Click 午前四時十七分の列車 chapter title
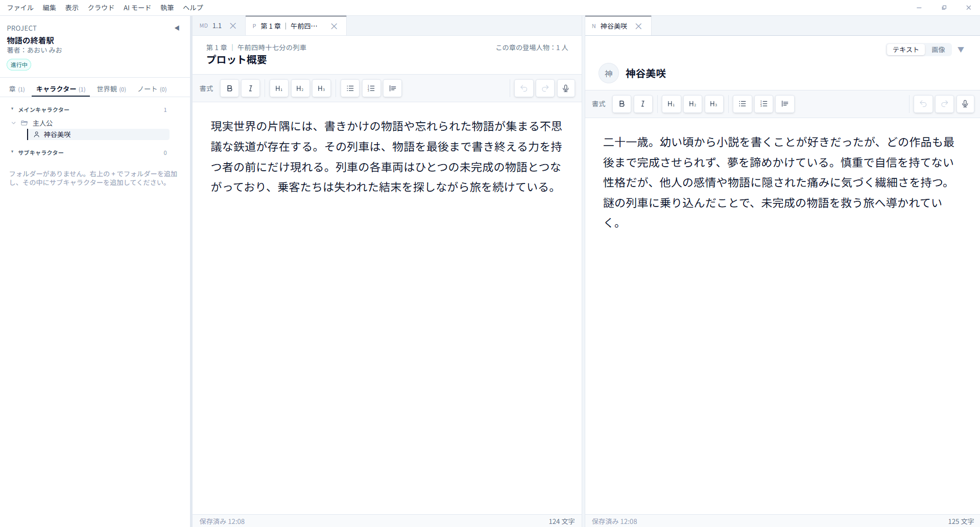This screenshot has height=527, width=980. [x=272, y=48]
